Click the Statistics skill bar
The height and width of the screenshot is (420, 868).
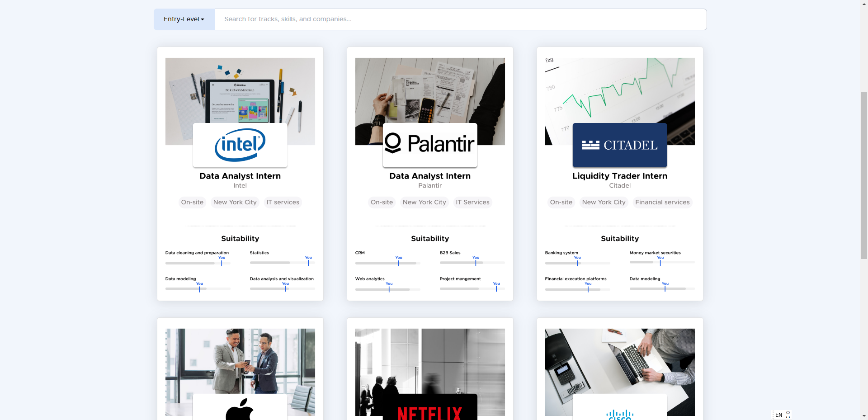(x=282, y=263)
